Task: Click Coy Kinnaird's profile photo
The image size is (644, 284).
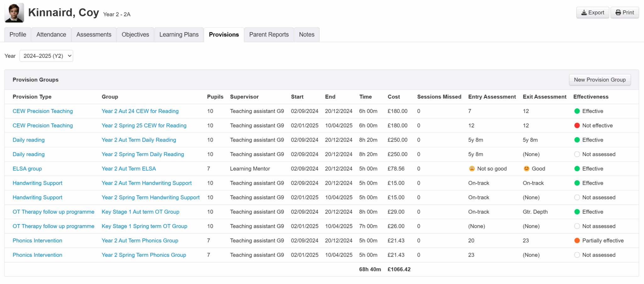Action: [14, 13]
